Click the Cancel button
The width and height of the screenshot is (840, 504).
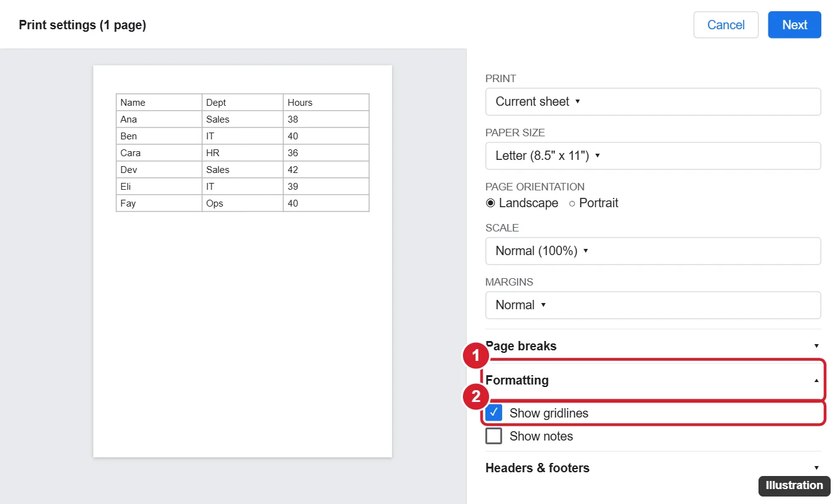(726, 25)
